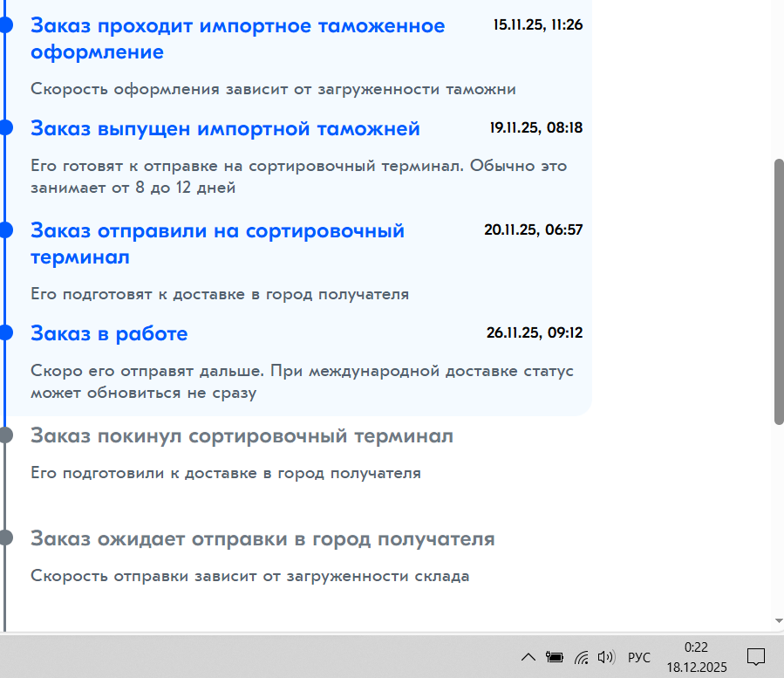The image size is (784, 678).
Task: Click blue timeline dot beside 'Заказ в работе'
Action: [x=5, y=332]
